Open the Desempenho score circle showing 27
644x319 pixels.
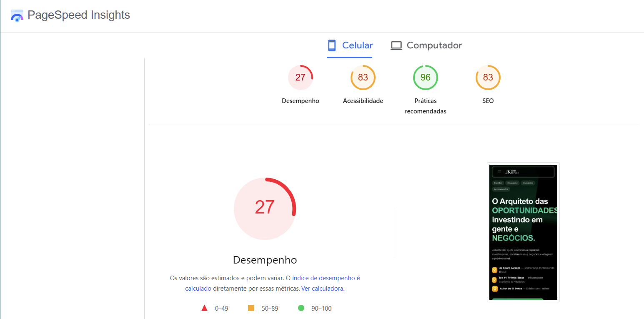pyautogui.click(x=301, y=78)
